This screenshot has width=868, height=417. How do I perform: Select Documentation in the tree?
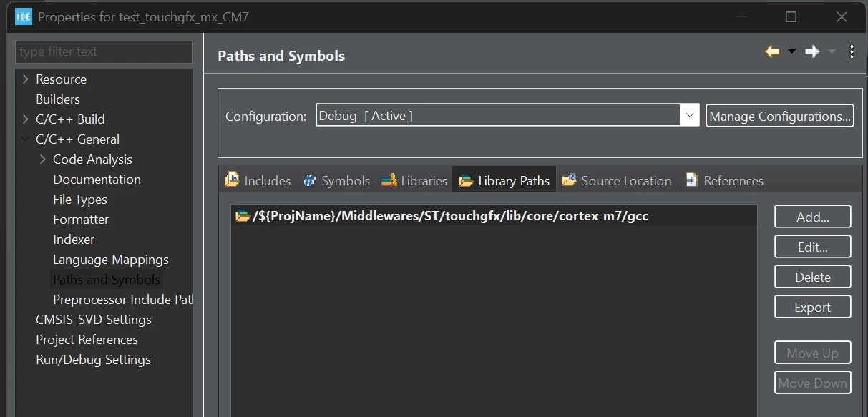(97, 179)
